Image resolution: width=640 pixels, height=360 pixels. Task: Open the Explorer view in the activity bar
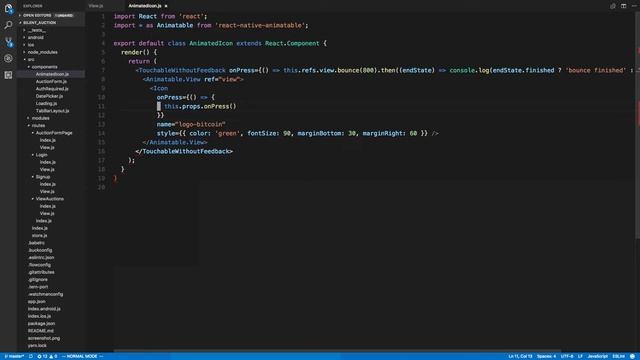[8, 8]
